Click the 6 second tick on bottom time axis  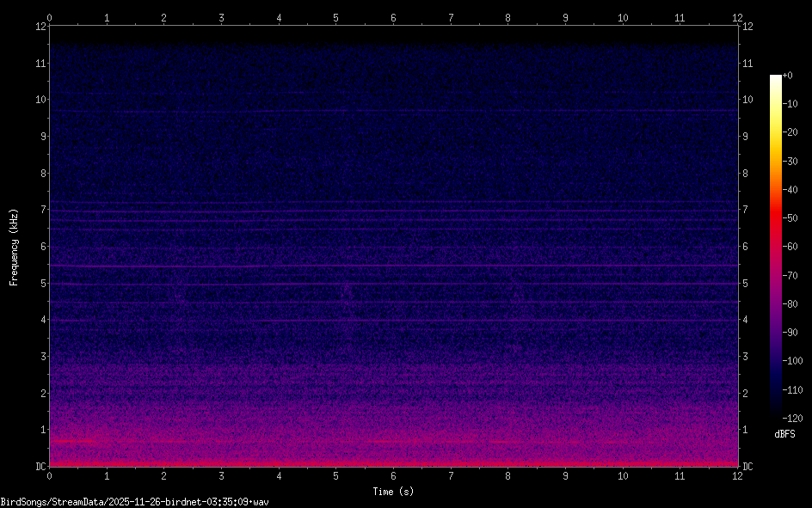393,475
